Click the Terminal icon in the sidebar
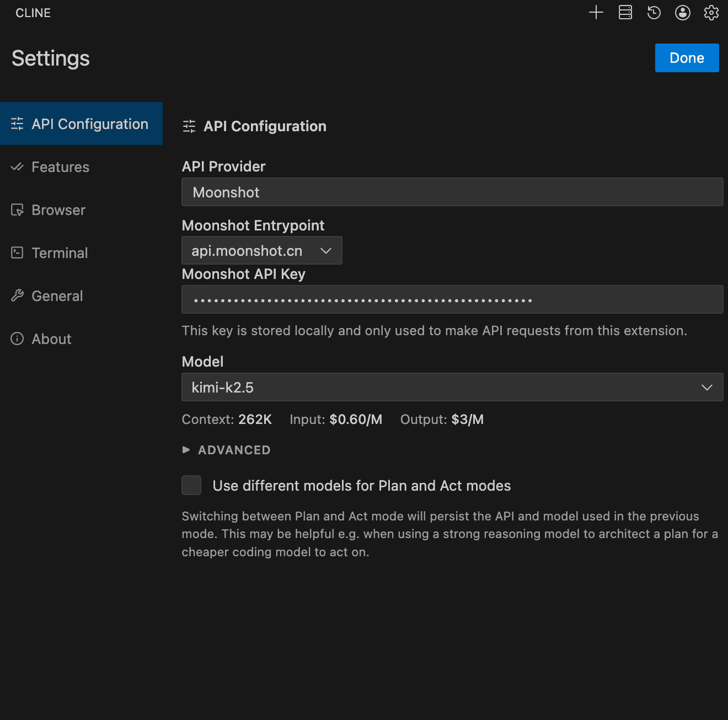The width and height of the screenshot is (728, 720). pos(17,253)
